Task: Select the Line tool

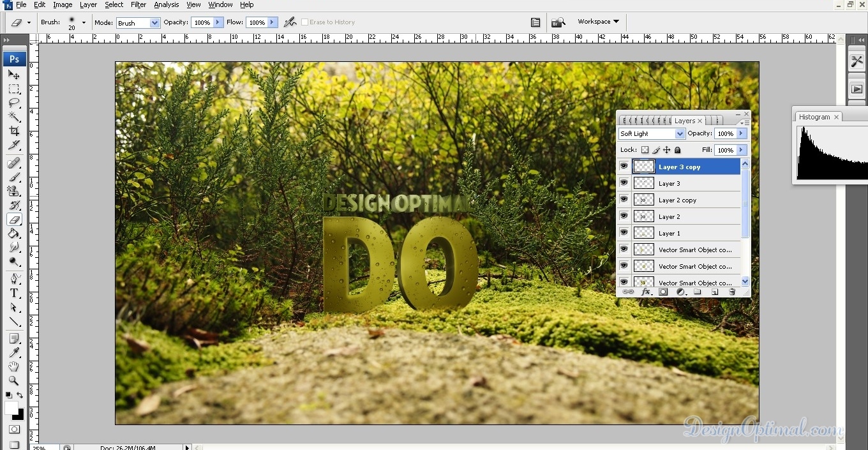Action: click(14, 321)
